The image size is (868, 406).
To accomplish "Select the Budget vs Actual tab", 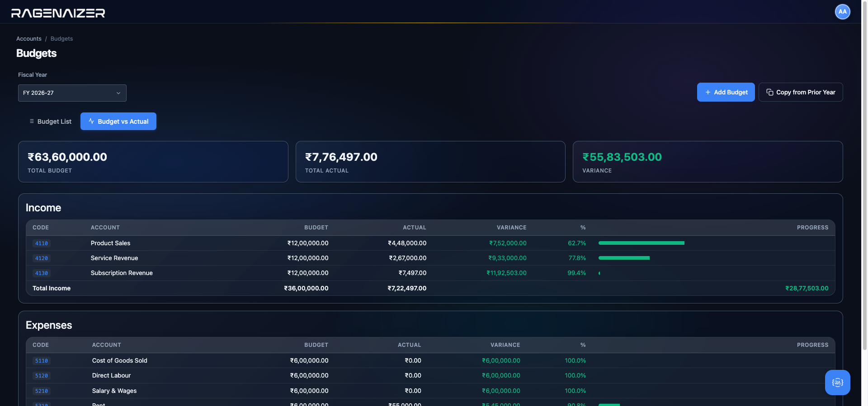I will [x=118, y=121].
